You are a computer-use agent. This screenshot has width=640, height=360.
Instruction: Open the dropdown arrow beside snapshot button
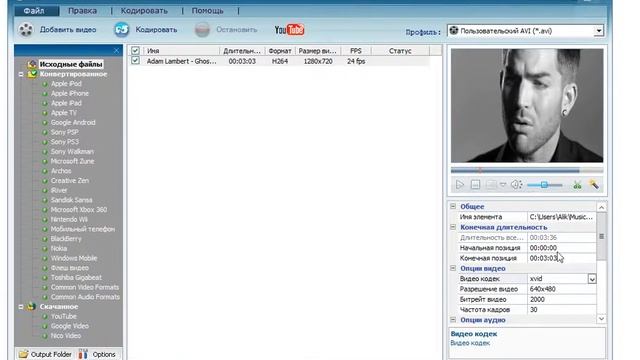[x=503, y=185]
